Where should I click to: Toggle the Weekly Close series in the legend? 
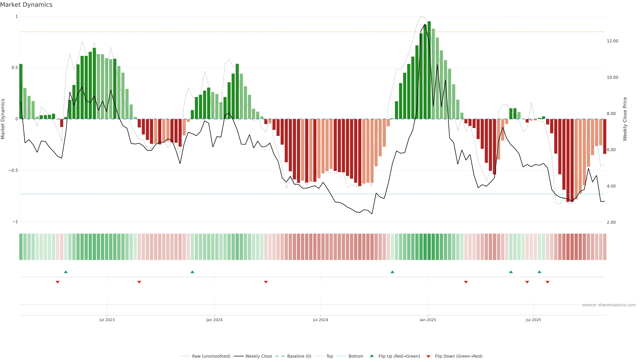coord(258,356)
